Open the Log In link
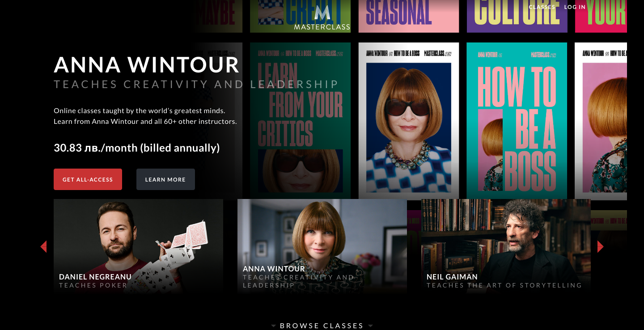 [575, 7]
